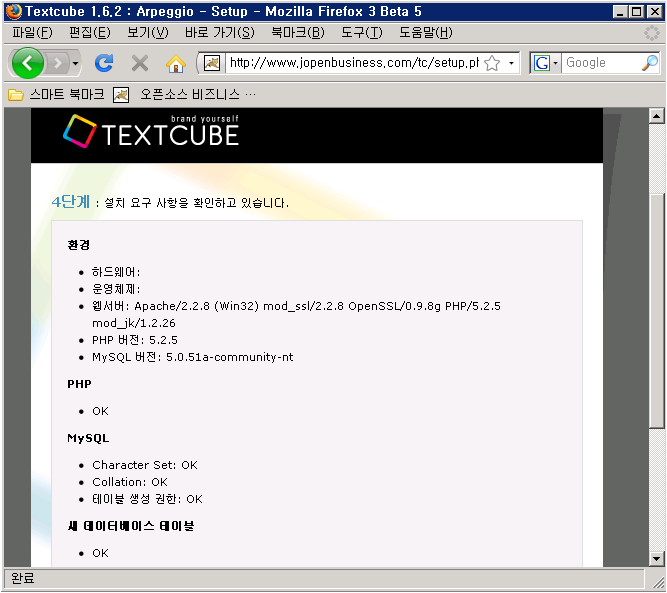Open the 북마크(B) menu
667x593 pixels.
tap(298, 32)
